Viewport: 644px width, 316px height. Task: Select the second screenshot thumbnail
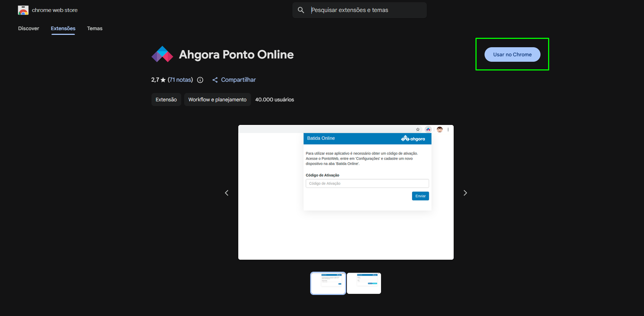pos(364,283)
